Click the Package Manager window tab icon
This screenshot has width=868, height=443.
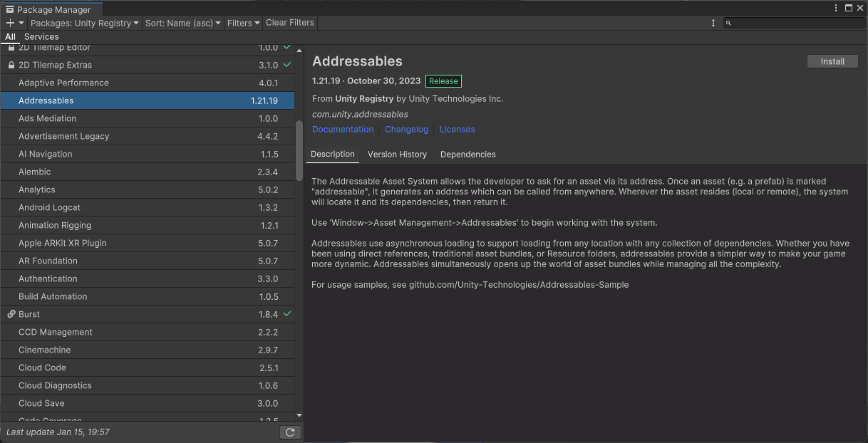tap(10, 9)
